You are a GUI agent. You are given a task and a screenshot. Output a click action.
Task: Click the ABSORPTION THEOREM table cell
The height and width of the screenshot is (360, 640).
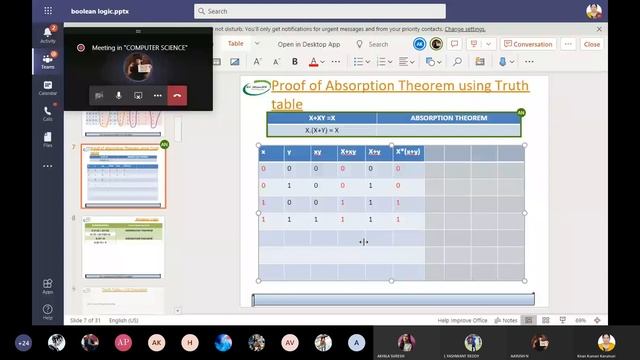pyautogui.click(x=449, y=118)
